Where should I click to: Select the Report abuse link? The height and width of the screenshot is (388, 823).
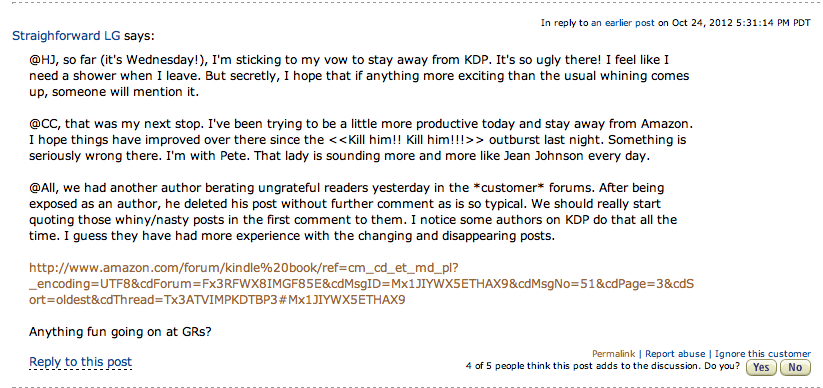click(x=675, y=354)
